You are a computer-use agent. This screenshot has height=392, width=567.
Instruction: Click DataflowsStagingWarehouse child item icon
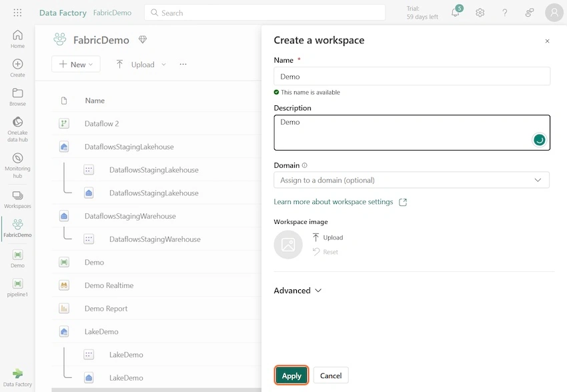pyautogui.click(x=89, y=239)
